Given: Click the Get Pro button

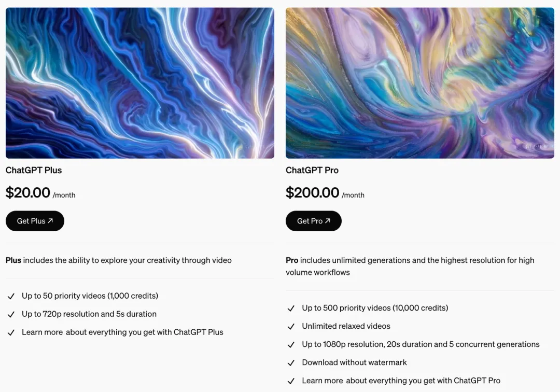Looking at the screenshot, I should coord(314,221).
